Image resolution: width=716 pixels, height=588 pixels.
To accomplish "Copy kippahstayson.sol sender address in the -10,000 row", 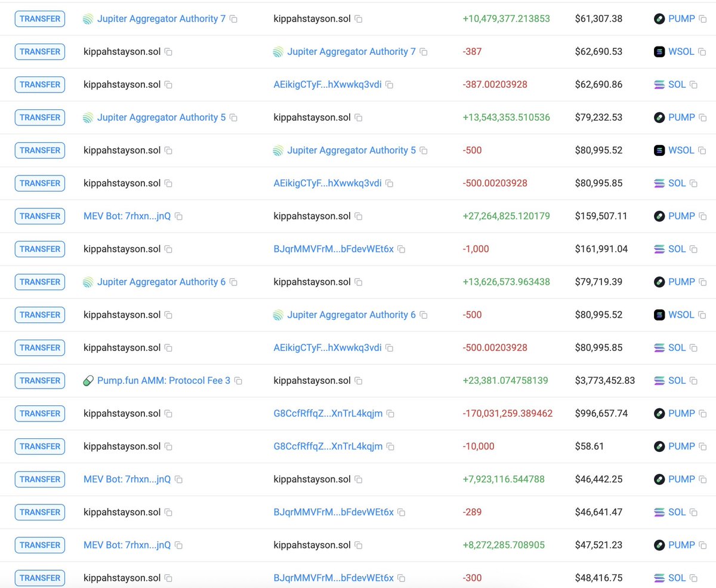I will click(169, 446).
